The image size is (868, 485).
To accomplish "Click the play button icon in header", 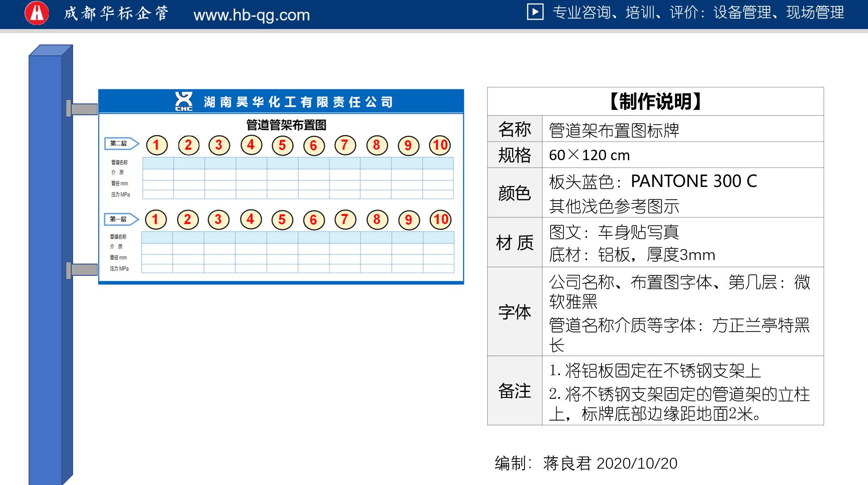I will pos(535,12).
